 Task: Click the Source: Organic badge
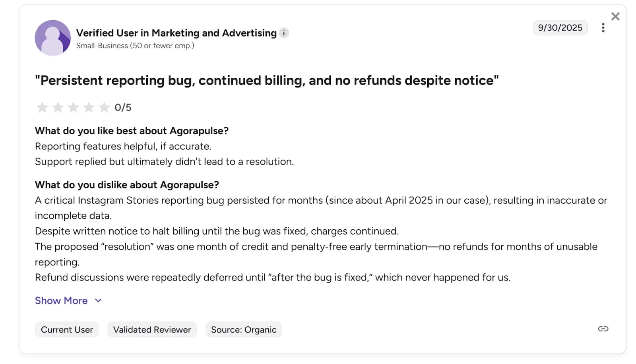243,329
